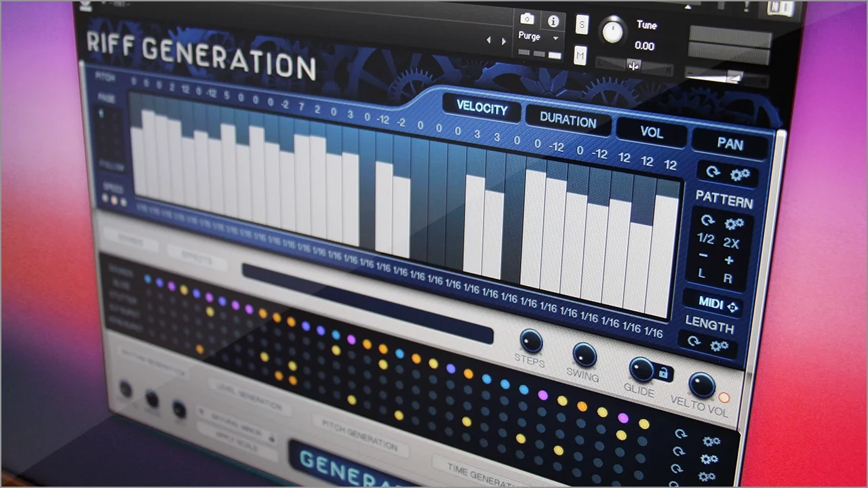Open the topmost gear icon right of the dot grid
868x488 pixels.
[710, 442]
